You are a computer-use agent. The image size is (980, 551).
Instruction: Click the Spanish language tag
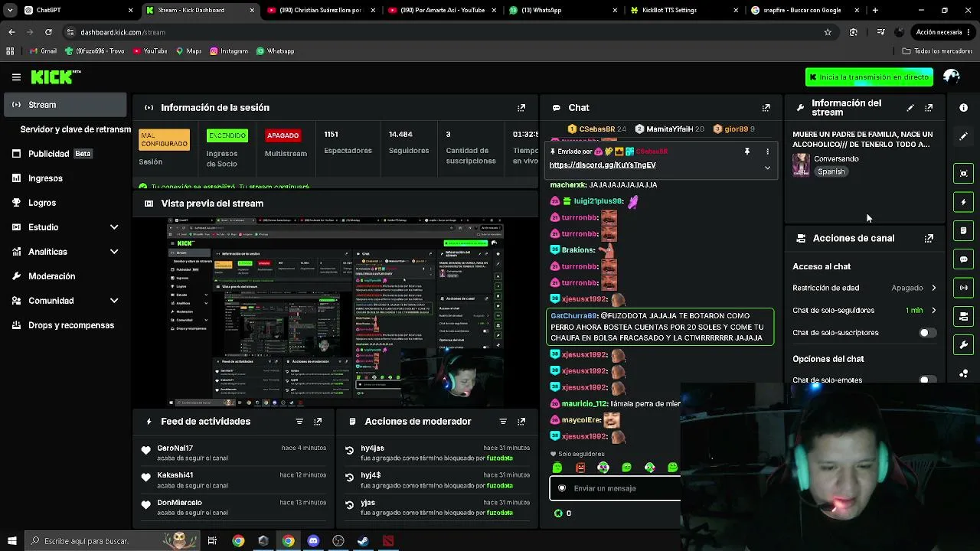tap(831, 172)
